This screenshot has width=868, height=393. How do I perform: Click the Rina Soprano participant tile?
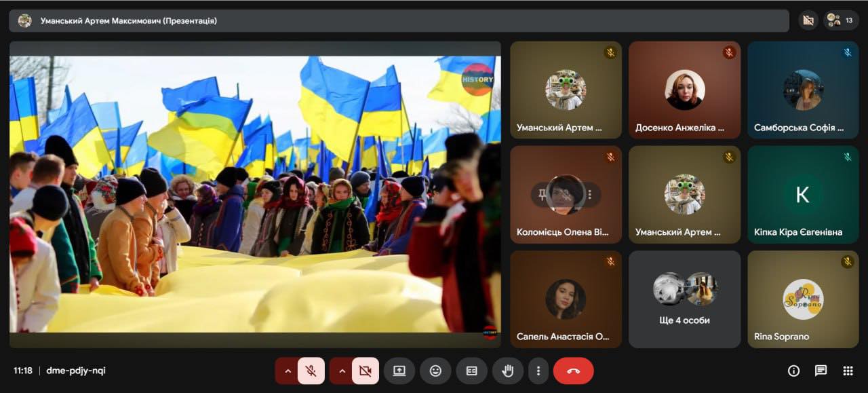point(803,299)
